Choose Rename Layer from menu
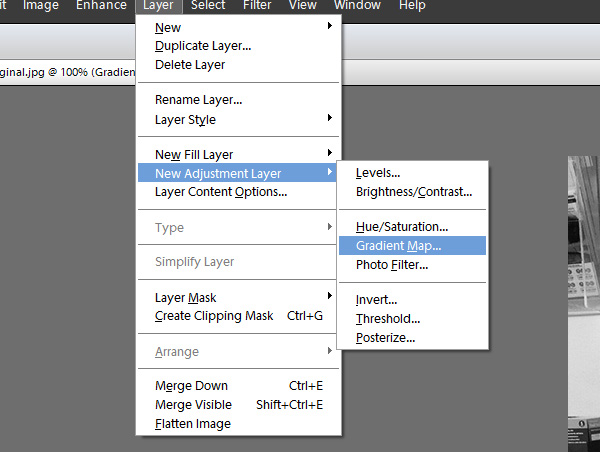The width and height of the screenshot is (600, 452). [238, 100]
